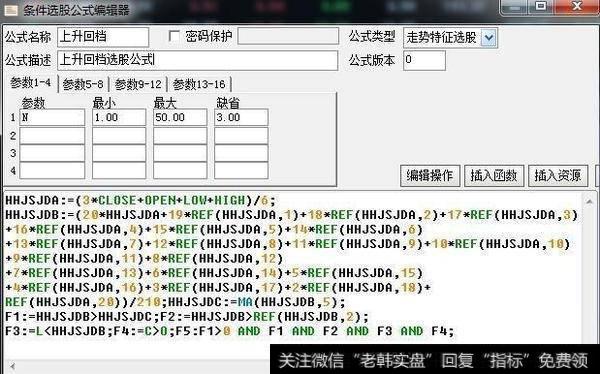
Task: Click the formula editor title bar icon
Action: click(x=11, y=9)
